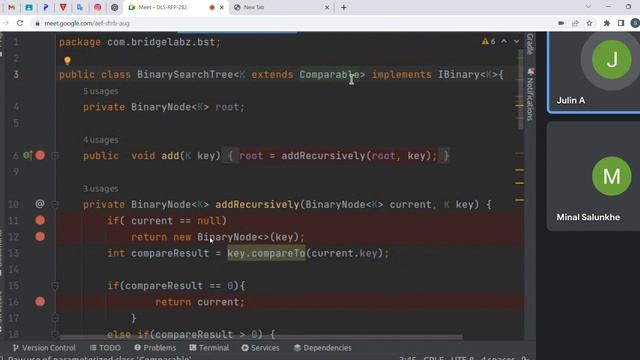Click the editor horizontal scrollbar
Screen dimensions: 640x360
click(x=261, y=338)
